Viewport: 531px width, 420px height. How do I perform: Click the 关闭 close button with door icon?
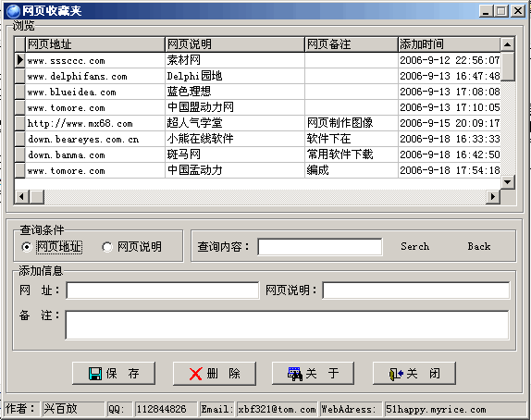[x=414, y=374]
